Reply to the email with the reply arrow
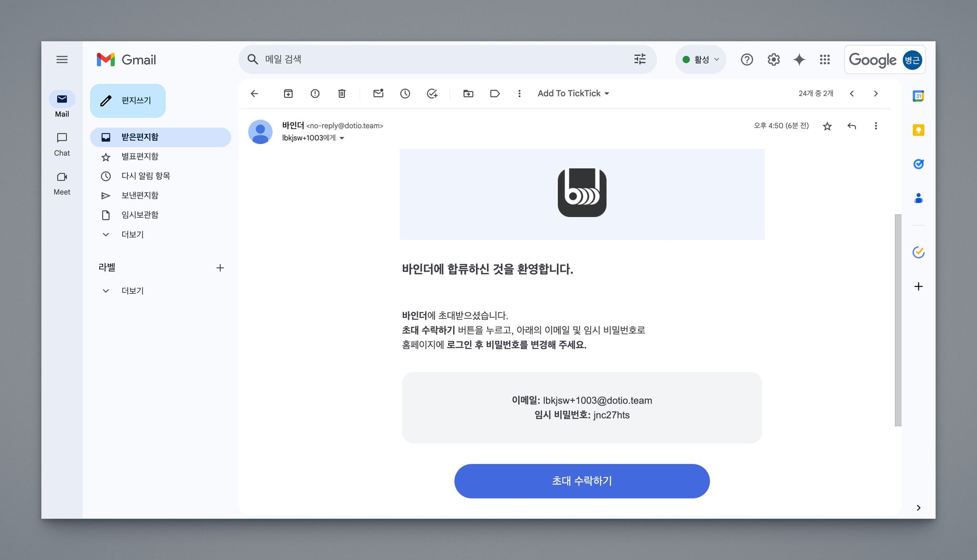Image resolution: width=977 pixels, height=560 pixels. (x=852, y=126)
